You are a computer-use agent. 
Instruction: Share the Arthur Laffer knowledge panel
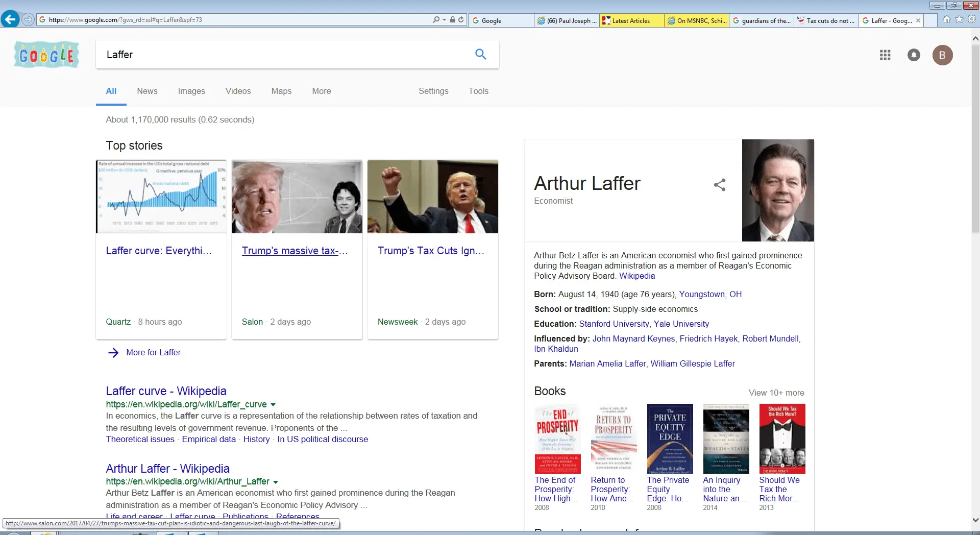pos(719,185)
